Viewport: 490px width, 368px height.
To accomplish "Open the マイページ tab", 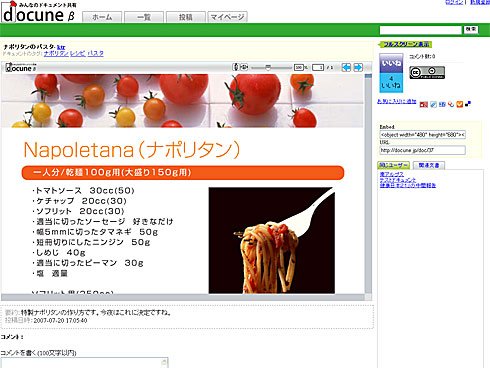I will [227, 17].
